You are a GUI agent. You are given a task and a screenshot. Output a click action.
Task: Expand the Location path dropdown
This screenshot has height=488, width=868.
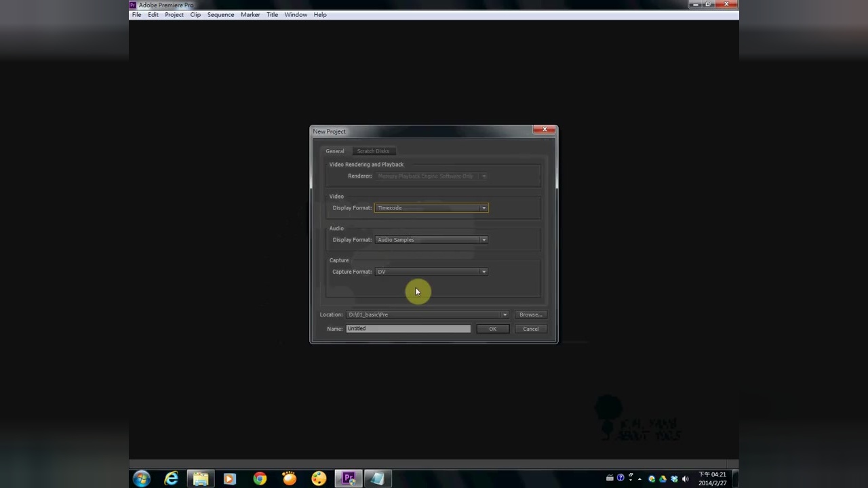(x=505, y=314)
